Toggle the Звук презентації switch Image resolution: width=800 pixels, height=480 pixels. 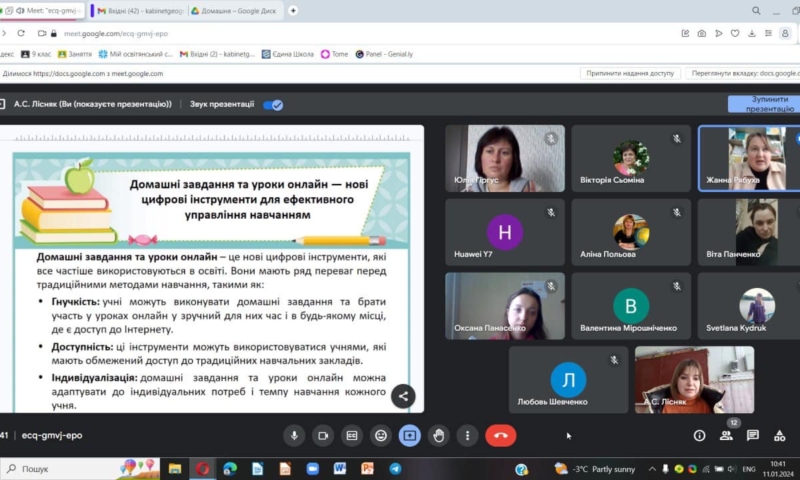273,105
